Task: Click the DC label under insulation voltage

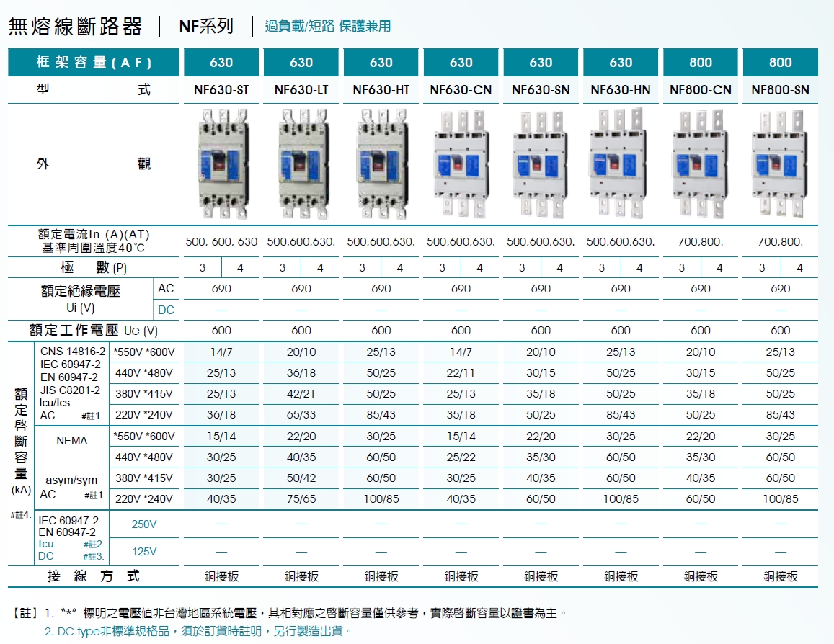Action: [x=166, y=310]
